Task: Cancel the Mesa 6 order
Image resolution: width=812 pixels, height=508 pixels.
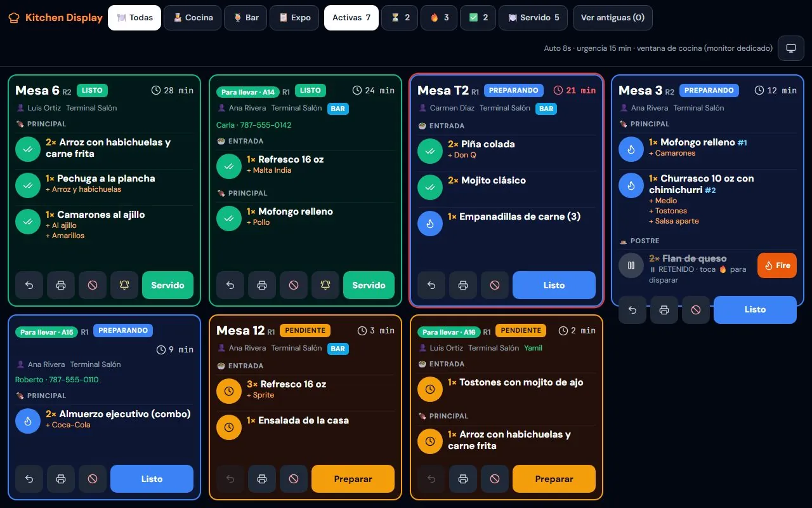Action: 93,285
